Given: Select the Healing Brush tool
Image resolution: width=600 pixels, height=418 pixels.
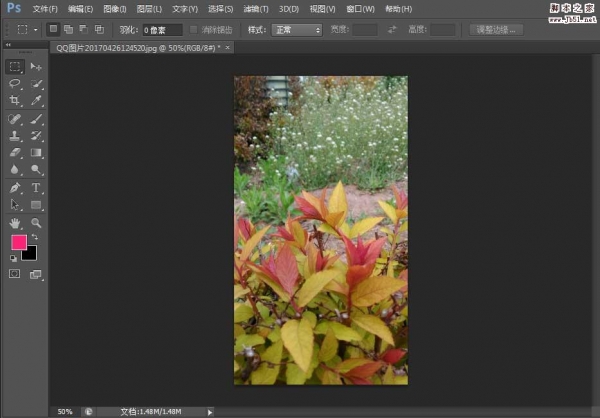Looking at the screenshot, I should point(15,119).
